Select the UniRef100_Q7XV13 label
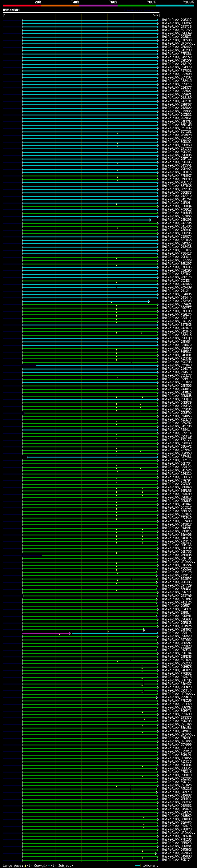The width and height of the screenshot is (197, 868). [x=177, y=751]
